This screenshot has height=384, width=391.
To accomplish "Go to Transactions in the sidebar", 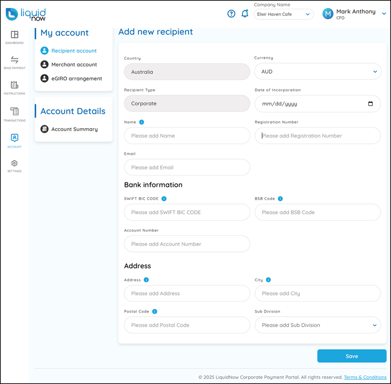I will [x=14, y=111].
